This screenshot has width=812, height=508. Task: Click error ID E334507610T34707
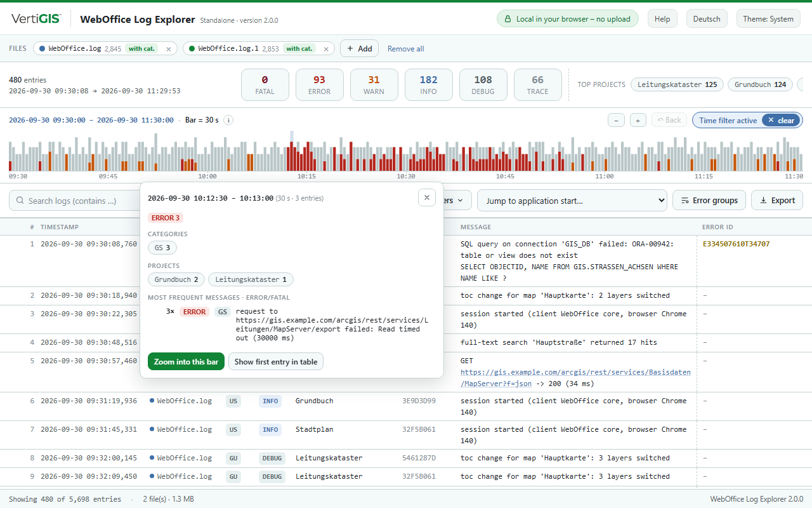tap(737, 244)
